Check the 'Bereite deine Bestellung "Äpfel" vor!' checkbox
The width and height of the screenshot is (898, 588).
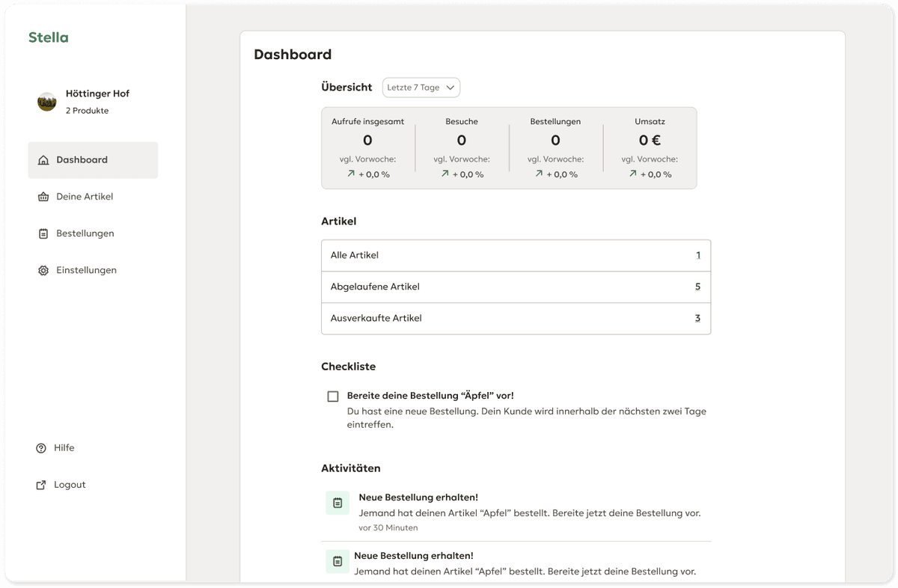[x=332, y=396]
